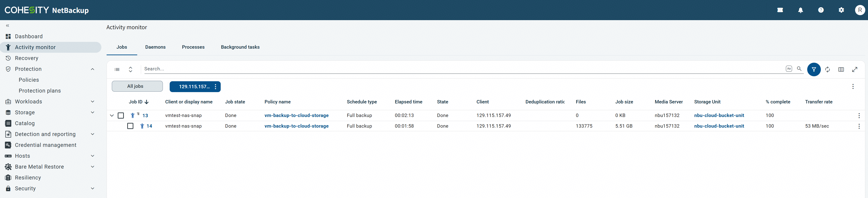Switch to the Daemons tab
Screen dimensions: 868x198
pyautogui.click(x=155, y=47)
